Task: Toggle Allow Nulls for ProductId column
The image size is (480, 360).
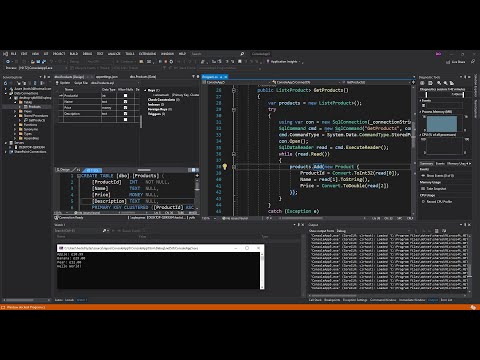Action: (125, 96)
